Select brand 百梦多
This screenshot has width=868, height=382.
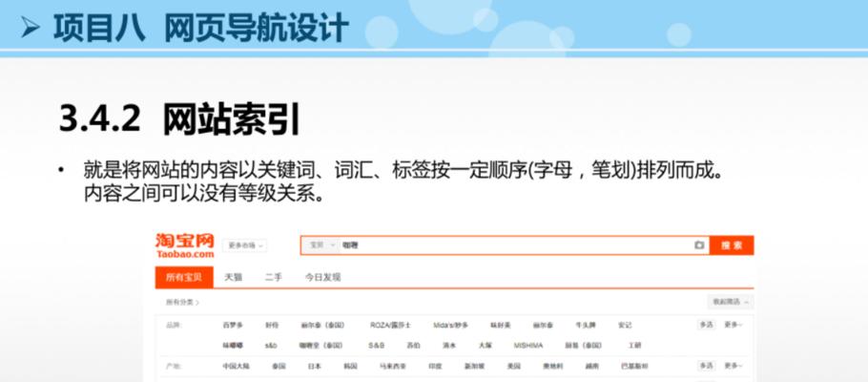coord(233,326)
